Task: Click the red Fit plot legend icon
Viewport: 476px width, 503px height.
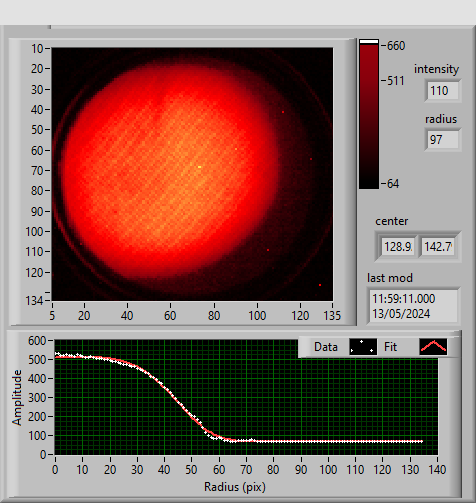Action: (x=433, y=347)
